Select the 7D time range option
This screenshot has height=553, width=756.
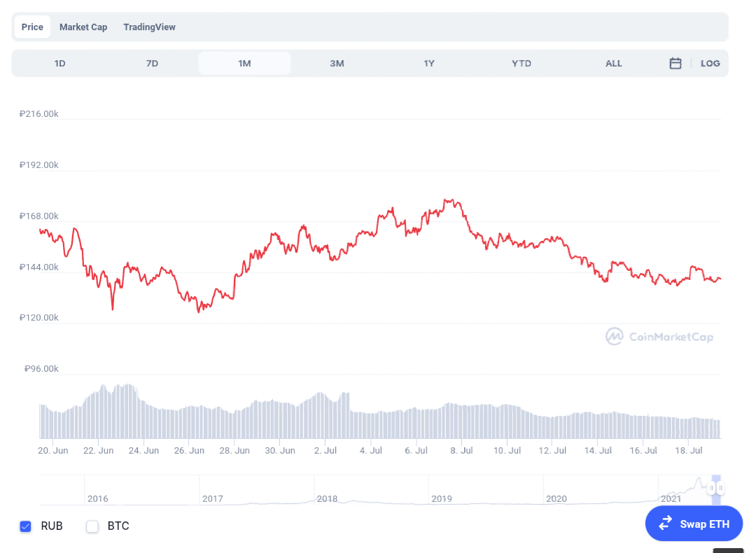coord(152,63)
